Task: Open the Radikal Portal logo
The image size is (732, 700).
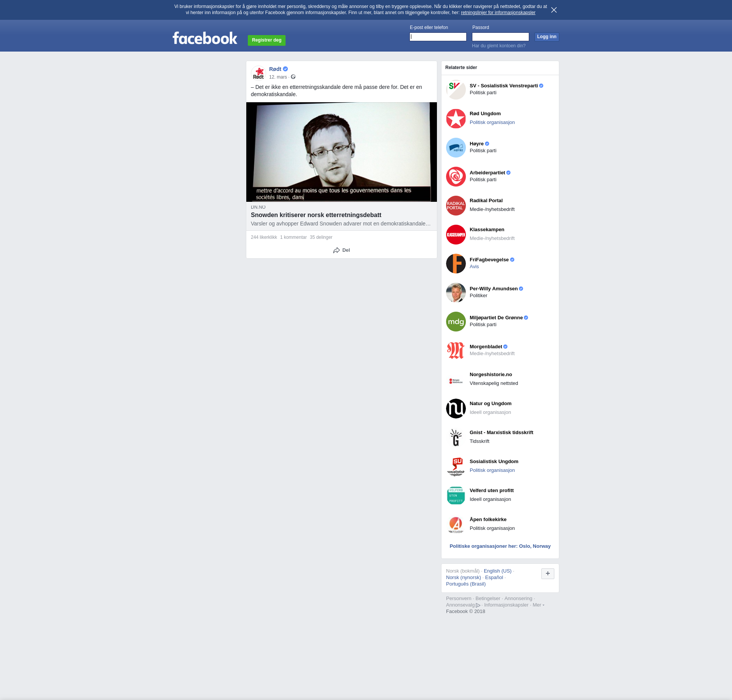Action: [456, 206]
